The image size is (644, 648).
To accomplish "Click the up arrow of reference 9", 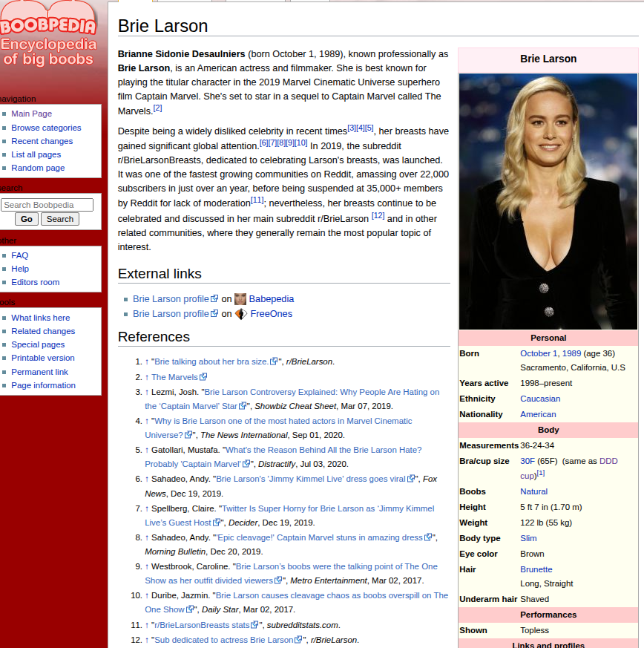I will [x=147, y=566].
